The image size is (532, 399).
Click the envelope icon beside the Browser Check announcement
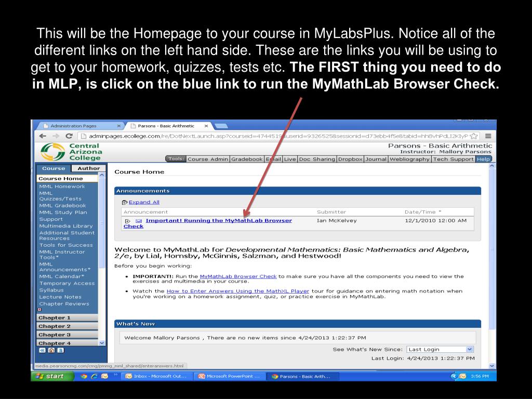(x=139, y=221)
